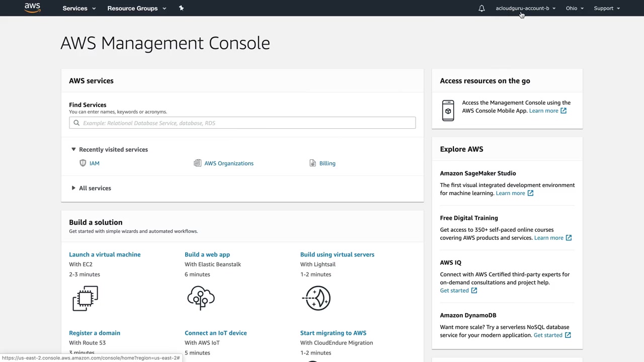Click the mobile app phone icon

[x=448, y=110]
